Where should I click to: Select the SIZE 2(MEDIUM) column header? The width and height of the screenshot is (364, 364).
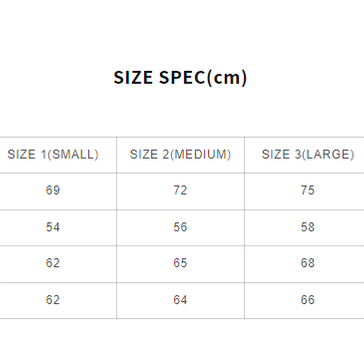[x=180, y=155]
